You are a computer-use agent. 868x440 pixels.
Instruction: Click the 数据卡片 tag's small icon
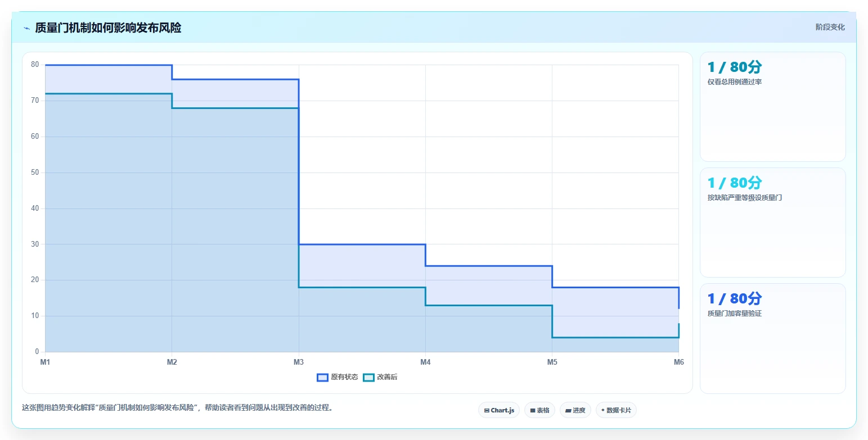603,410
